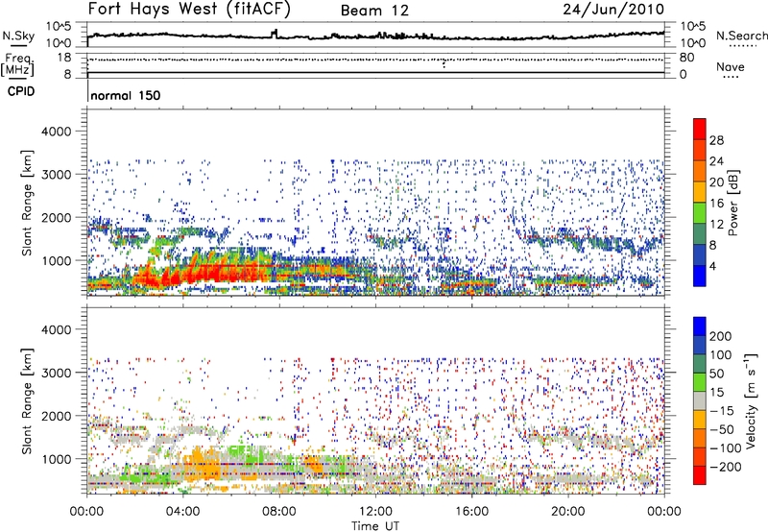Click the "N.Search" legend label
The height and width of the screenshot is (532, 768).
[741, 36]
